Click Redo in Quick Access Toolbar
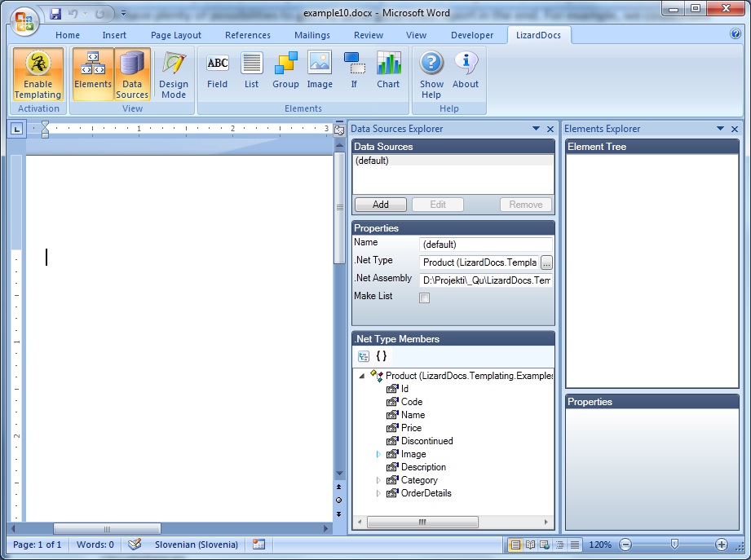Image resolution: width=751 pixels, height=560 pixels. pyautogui.click(x=99, y=14)
